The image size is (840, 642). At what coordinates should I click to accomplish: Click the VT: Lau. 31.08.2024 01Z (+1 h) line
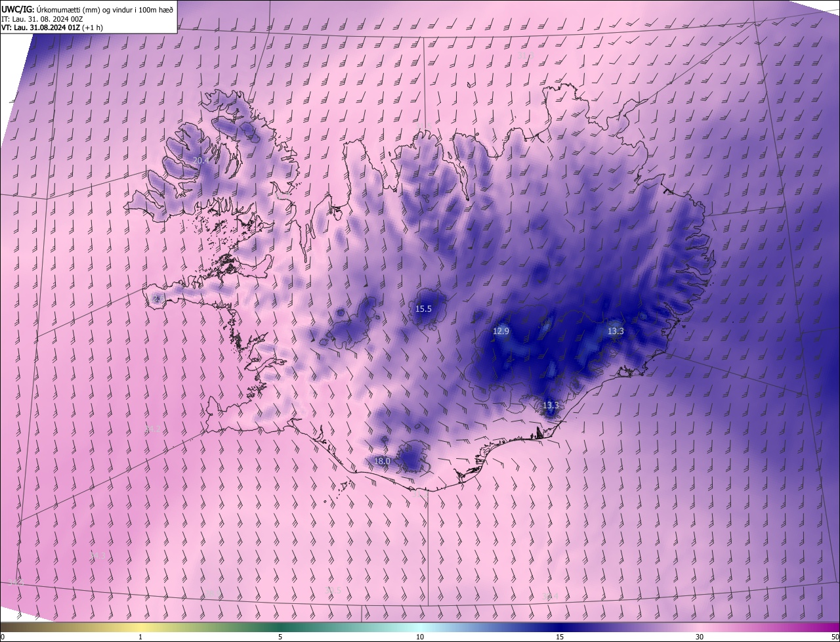point(52,28)
